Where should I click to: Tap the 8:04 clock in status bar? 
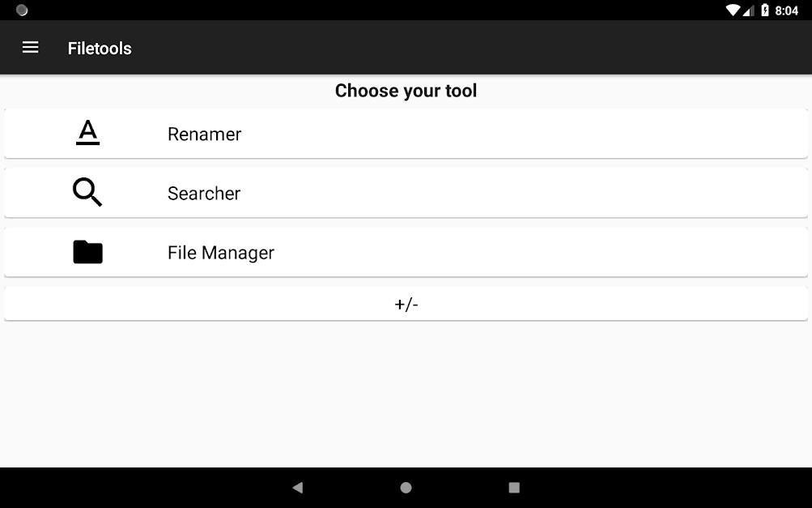(786, 11)
